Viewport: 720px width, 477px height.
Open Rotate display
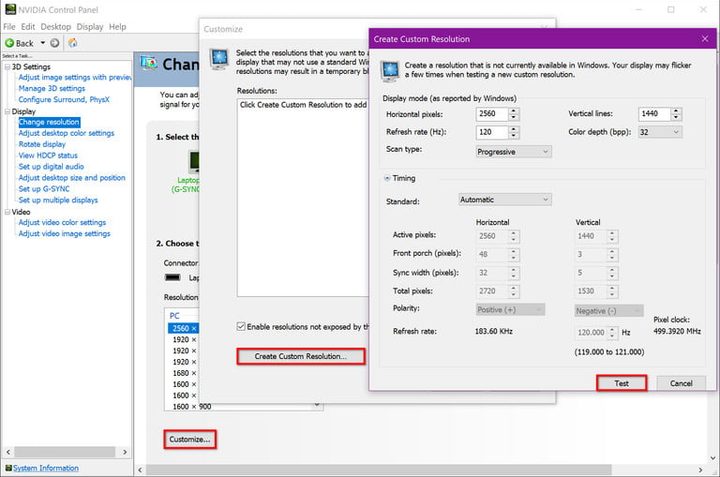pyautogui.click(x=42, y=144)
